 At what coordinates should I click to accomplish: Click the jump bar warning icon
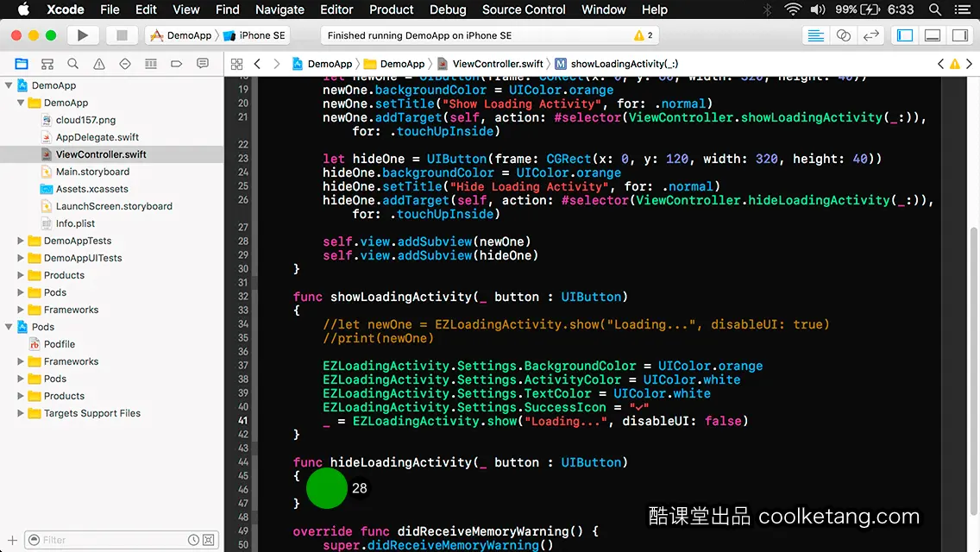(x=955, y=64)
